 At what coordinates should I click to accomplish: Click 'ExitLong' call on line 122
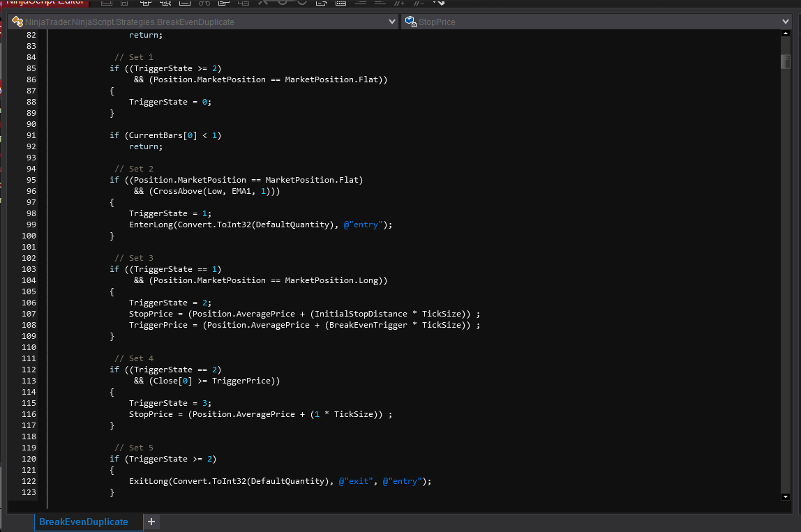click(148, 482)
